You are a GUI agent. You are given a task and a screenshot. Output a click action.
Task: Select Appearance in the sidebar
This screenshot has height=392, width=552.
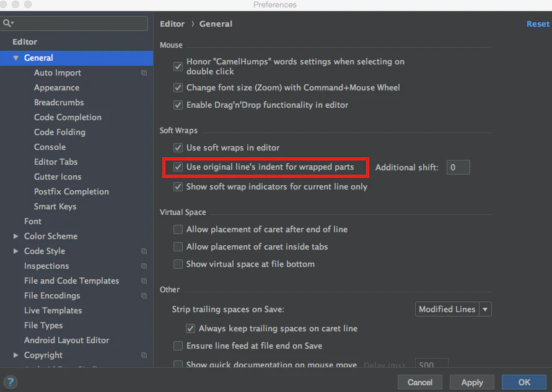point(56,87)
